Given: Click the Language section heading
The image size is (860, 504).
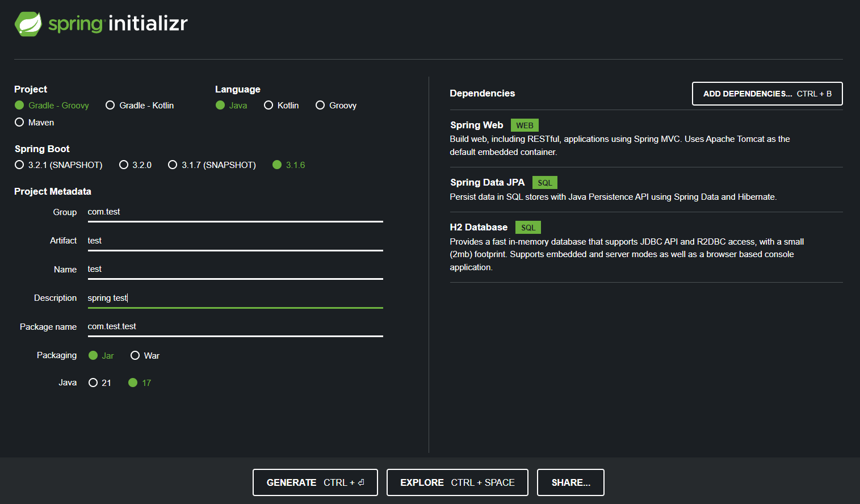Looking at the screenshot, I should [237, 90].
